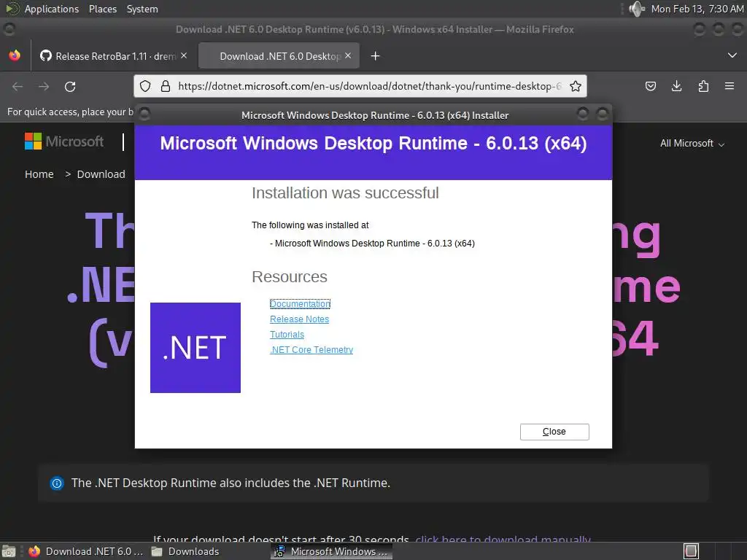Click the volume speaker icon
Viewport: 747px width, 560px height.
coord(636,9)
